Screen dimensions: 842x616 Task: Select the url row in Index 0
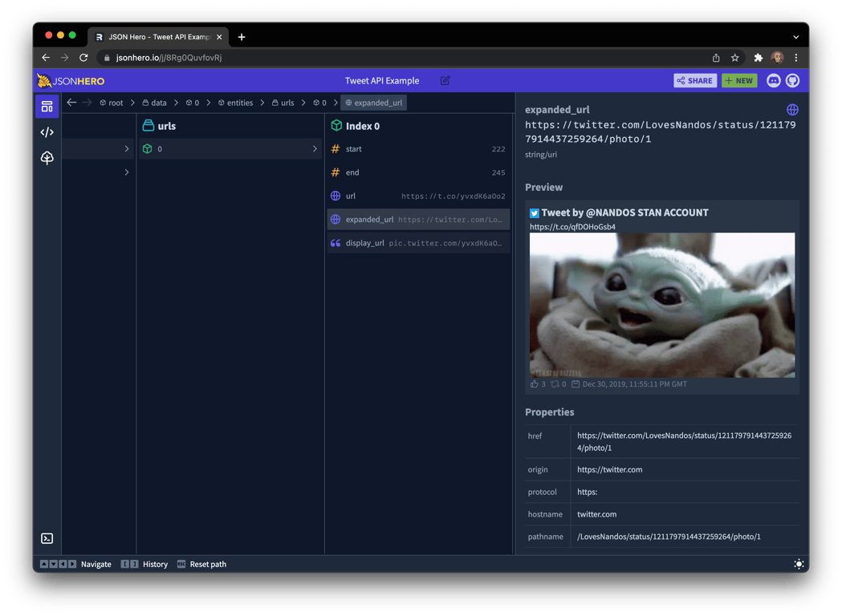(418, 196)
